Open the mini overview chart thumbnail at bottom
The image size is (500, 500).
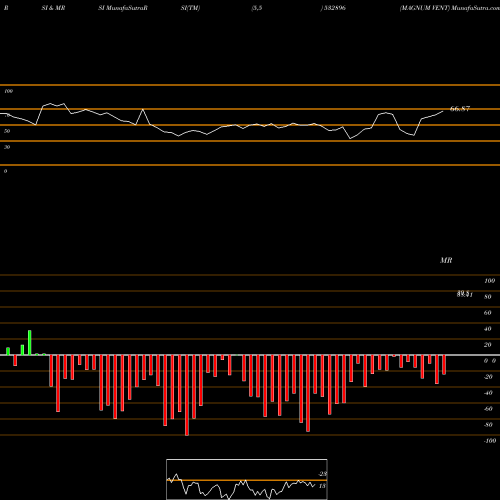pyautogui.click(x=247, y=479)
